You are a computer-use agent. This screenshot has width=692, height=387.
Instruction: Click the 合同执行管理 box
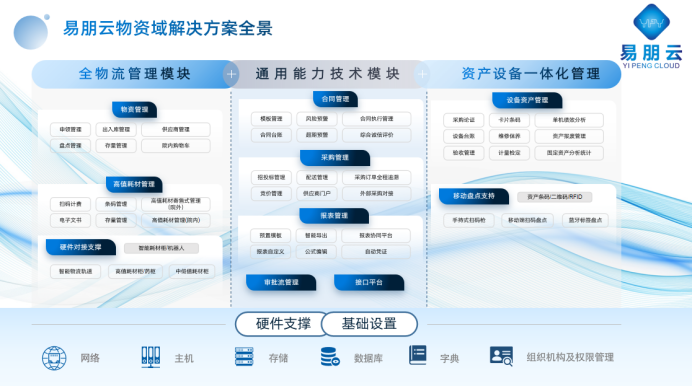coord(376,119)
